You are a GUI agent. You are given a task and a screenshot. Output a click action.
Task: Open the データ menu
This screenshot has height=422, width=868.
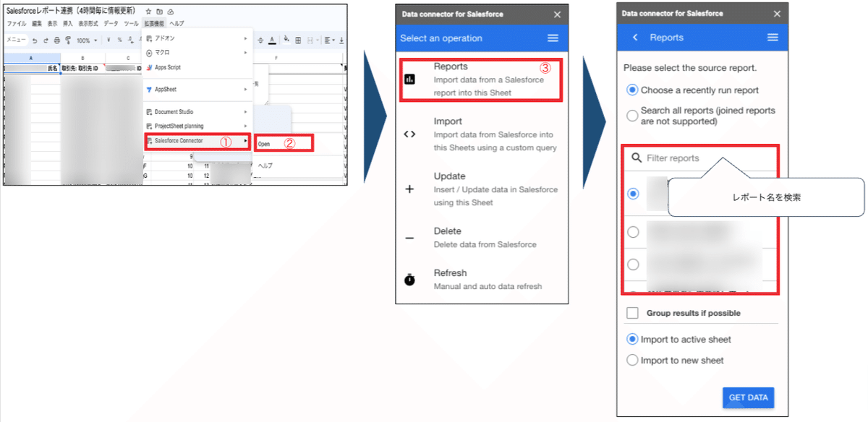(111, 24)
